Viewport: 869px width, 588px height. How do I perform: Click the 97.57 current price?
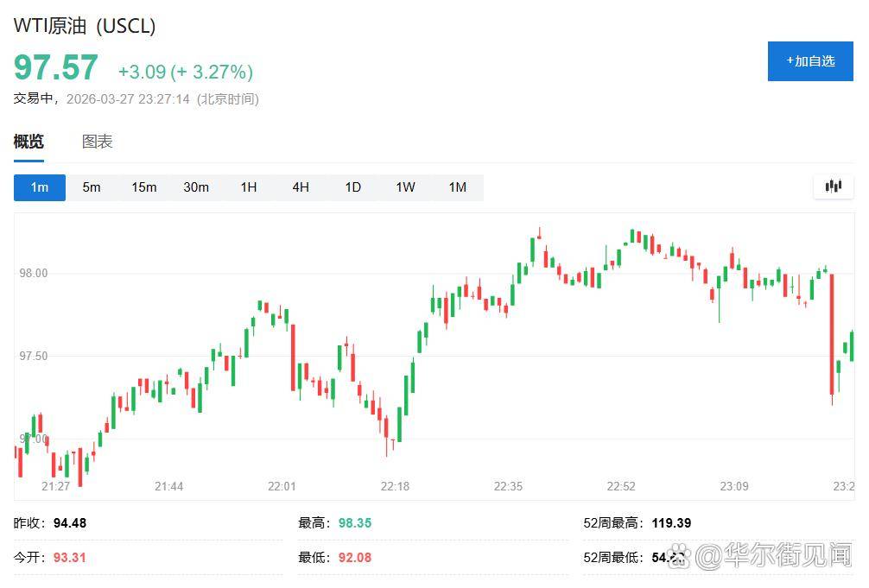pos(56,68)
